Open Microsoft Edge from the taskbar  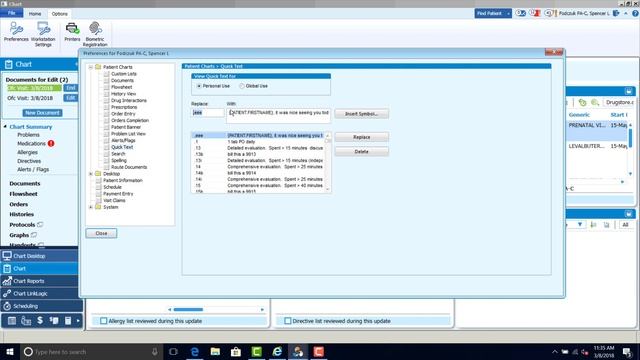[195, 351]
